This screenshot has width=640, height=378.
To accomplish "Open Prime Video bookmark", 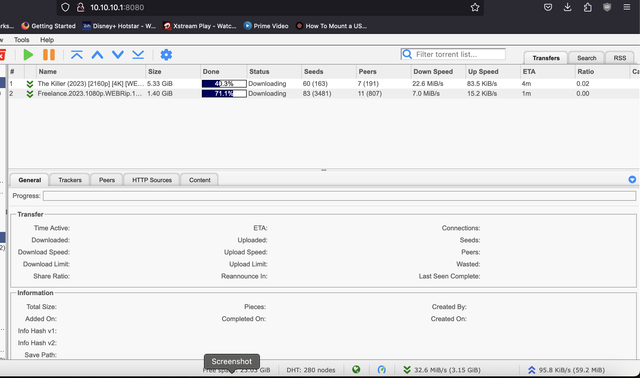I will coord(266,26).
